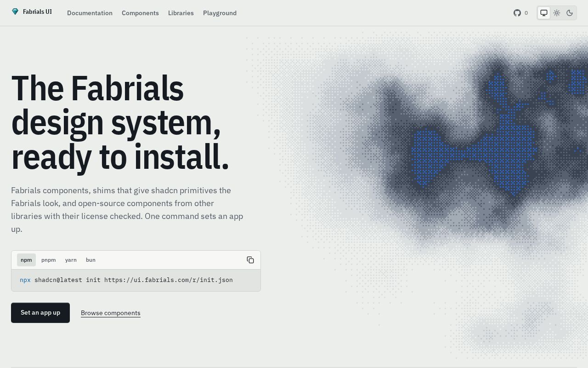Click the Set an app up button

coord(40,313)
